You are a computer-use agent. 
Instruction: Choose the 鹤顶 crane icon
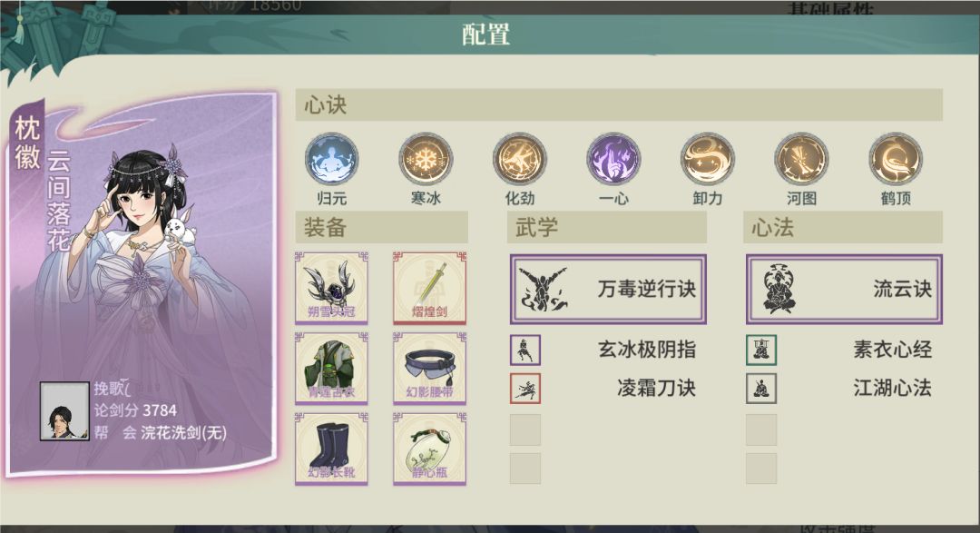pos(895,160)
